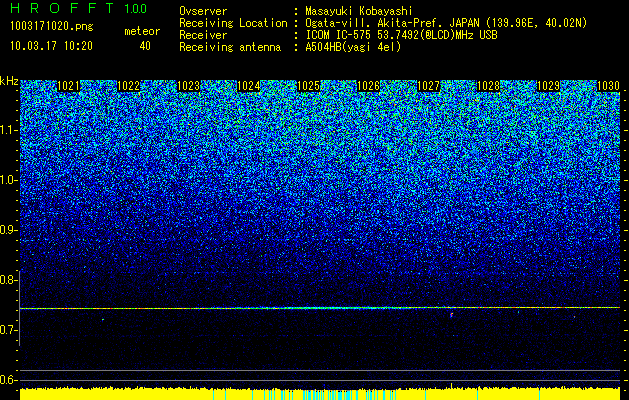This screenshot has height=400, width=629.
Task: Select the ICOM IC-575 receiver details
Action: [401, 35]
